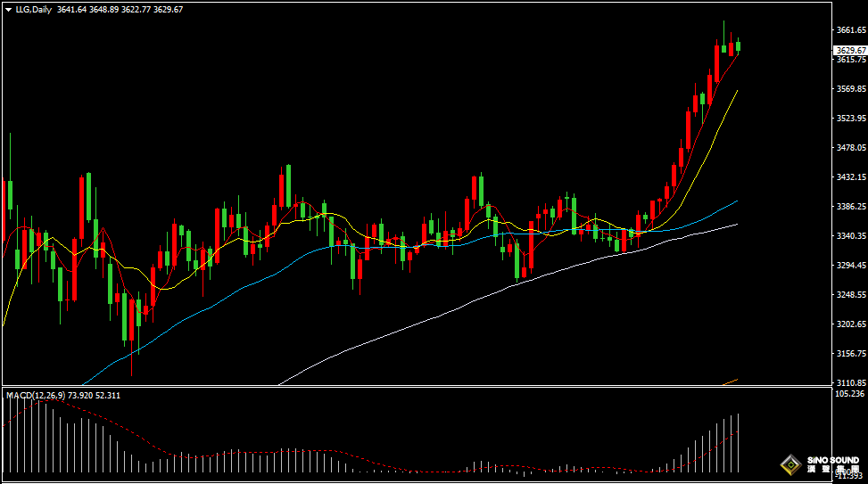The image size is (868, 484).
Task: Select the highlighted 3629.67 current price tag
Action: 850,50
